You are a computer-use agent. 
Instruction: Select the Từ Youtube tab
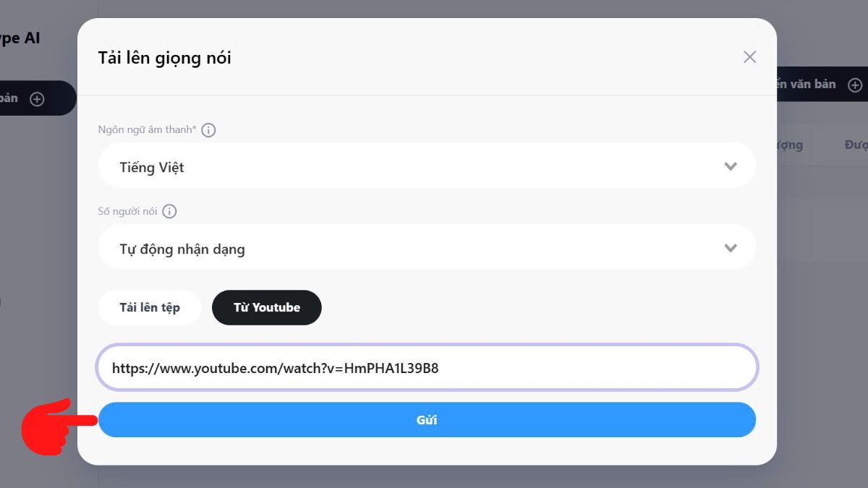[x=266, y=307]
